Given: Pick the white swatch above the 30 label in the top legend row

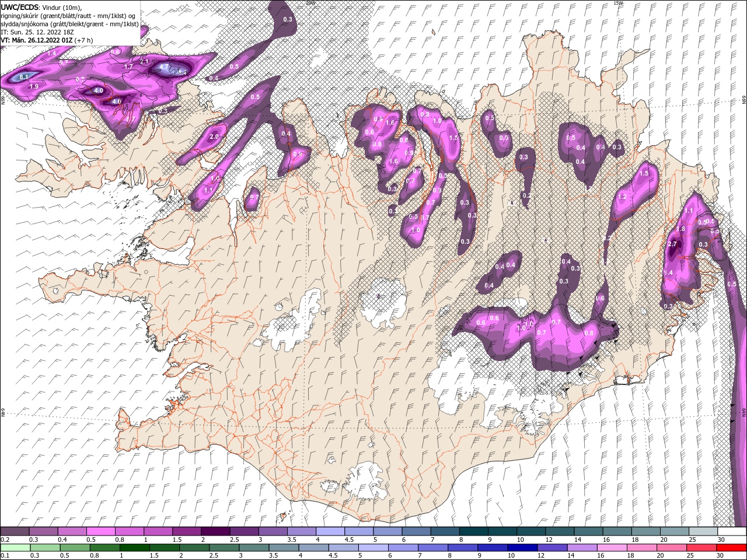Looking at the screenshot, I should 731,531.
